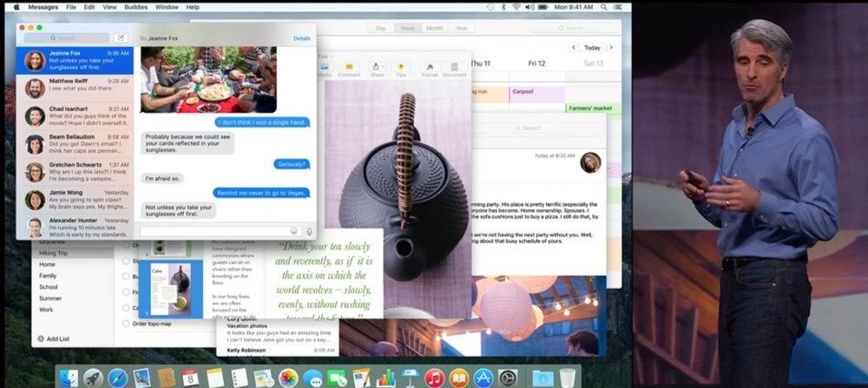Open Format inspector in Pages toolbar
Viewport: 868px width, 388px height.
pos(430,69)
